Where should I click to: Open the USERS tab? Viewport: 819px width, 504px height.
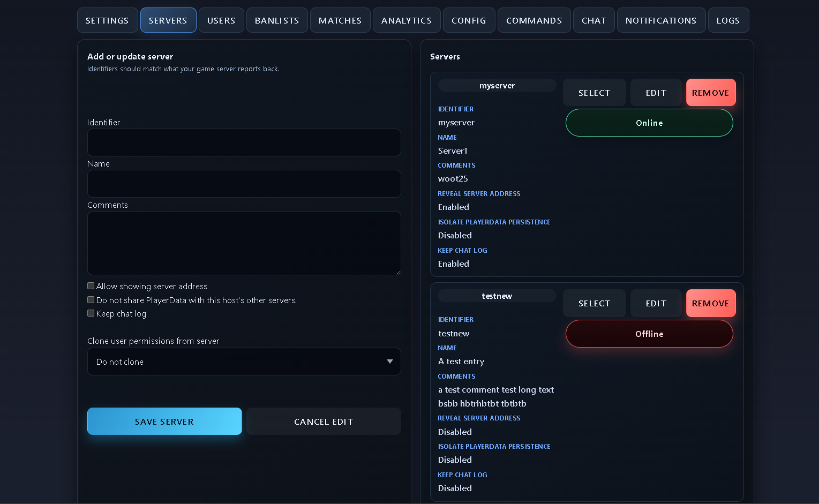click(221, 20)
